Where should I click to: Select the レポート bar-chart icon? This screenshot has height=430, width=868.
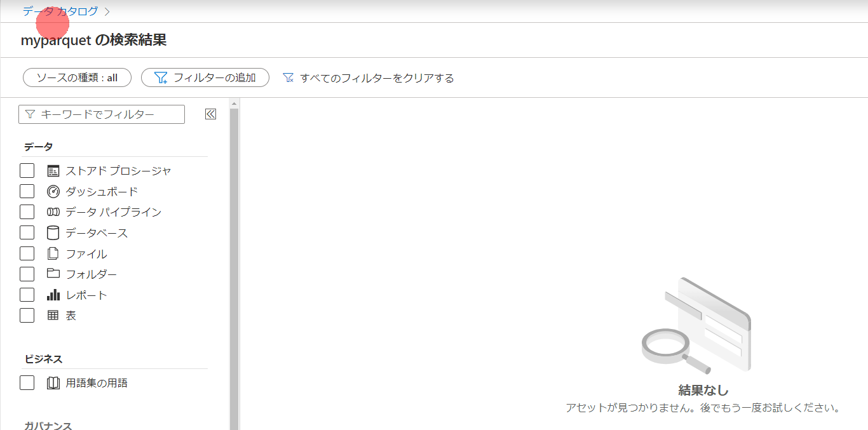[53, 294]
